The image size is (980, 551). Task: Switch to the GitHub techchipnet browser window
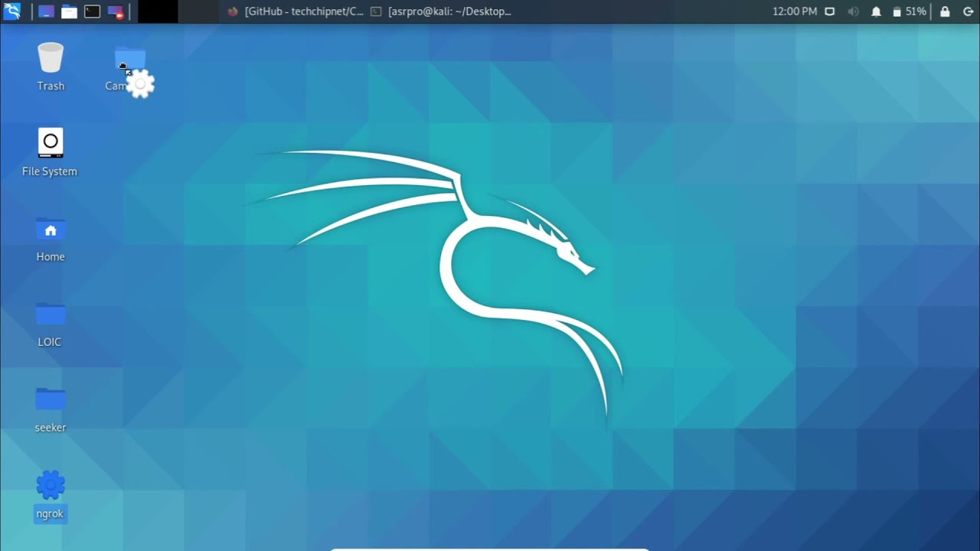point(296,11)
